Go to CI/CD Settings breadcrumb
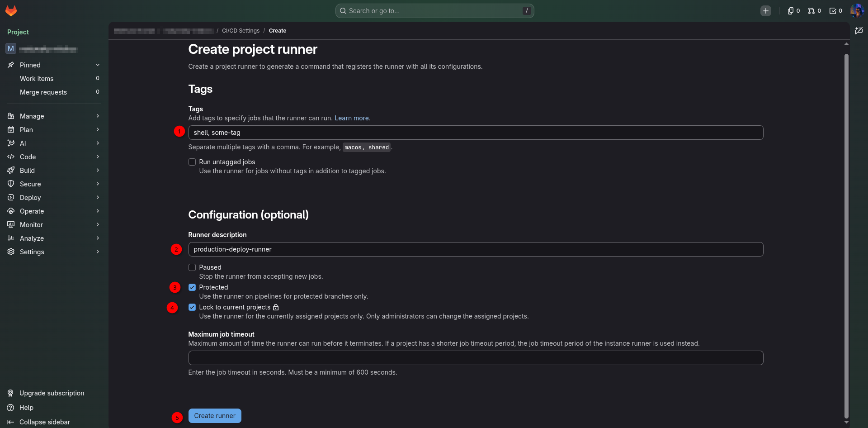Image resolution: width=868 pixels, height=428 pixels. click(x=241, y=31)
